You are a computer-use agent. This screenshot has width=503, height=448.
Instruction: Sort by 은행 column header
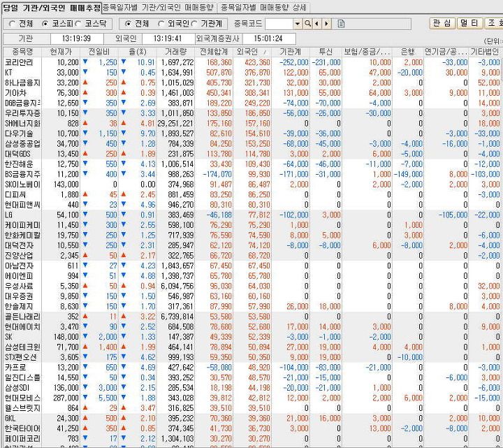pos(408,52)
